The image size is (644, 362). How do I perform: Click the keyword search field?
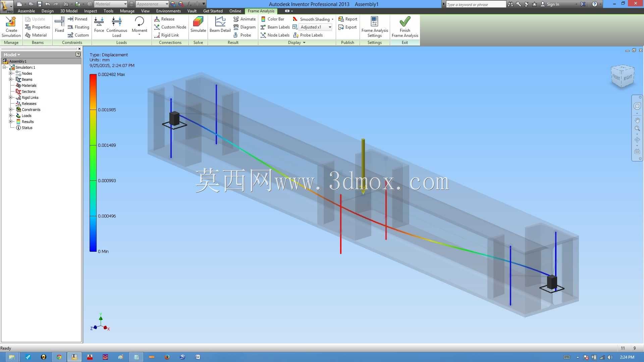click(x=476, y=4)
